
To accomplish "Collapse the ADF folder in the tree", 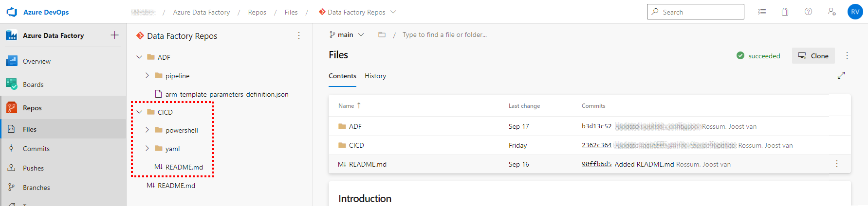I will (139, 57).
